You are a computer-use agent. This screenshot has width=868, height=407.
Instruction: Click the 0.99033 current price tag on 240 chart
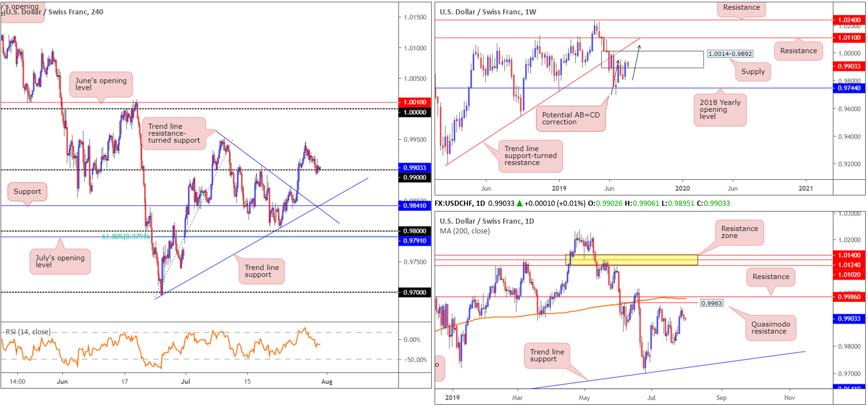tap(414, 168)
